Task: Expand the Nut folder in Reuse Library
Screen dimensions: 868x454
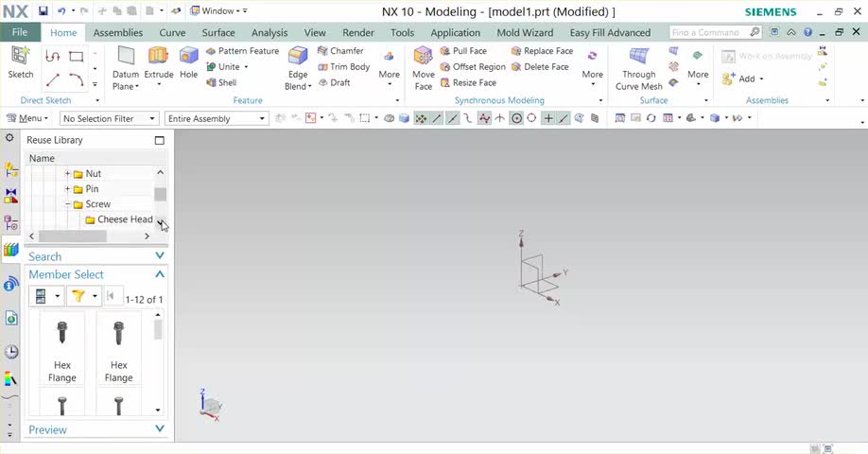Action: (x=67, y=174)
